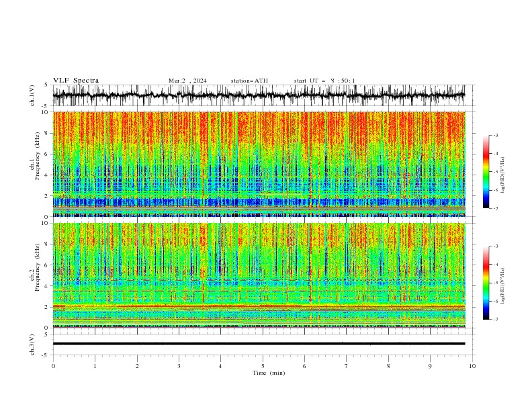Click the date text 'Mar.2 , 2024'
This screenshot has height=411, width=532.
(x=187, y=81)
